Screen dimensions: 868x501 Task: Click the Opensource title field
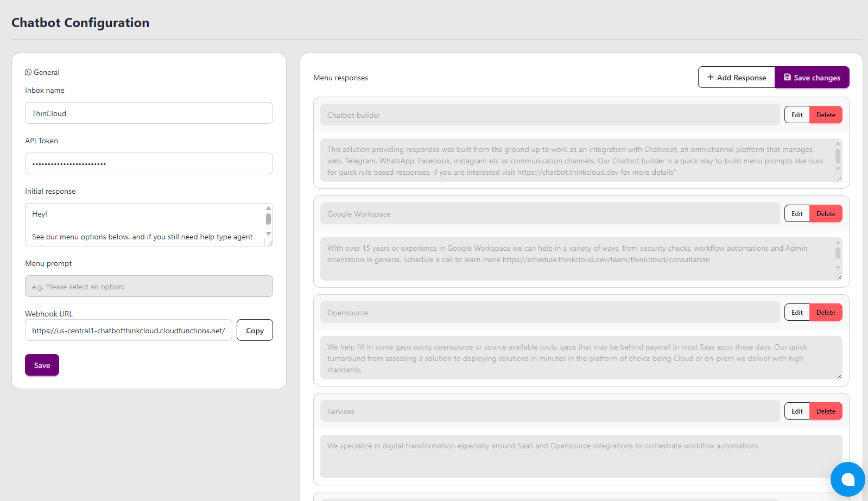tap(550, 312)
